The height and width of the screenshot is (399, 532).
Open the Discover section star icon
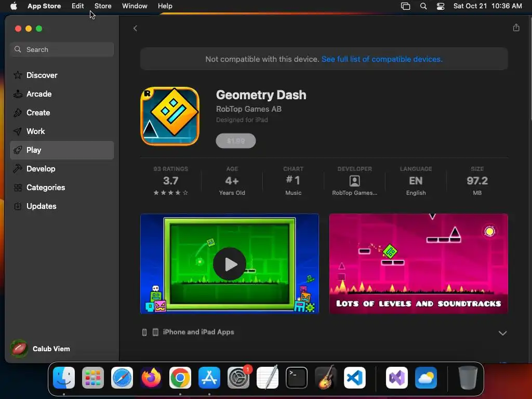point(18,75)
